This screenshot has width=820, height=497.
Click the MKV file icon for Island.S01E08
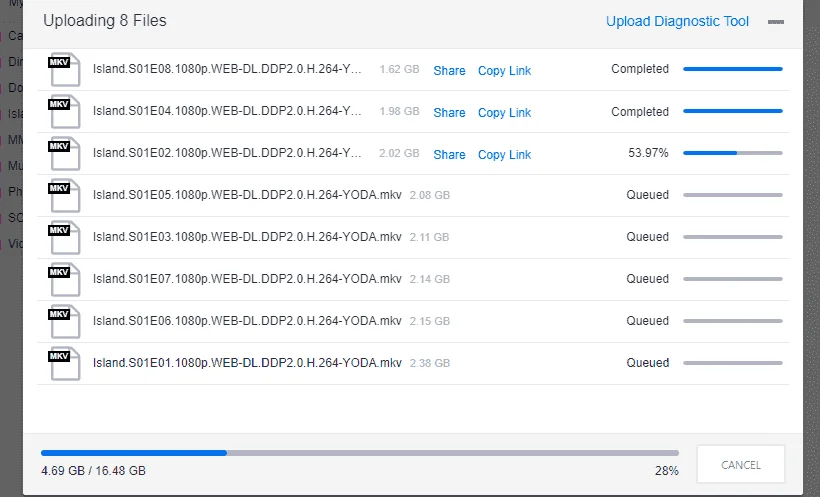(x=64, y=70)
